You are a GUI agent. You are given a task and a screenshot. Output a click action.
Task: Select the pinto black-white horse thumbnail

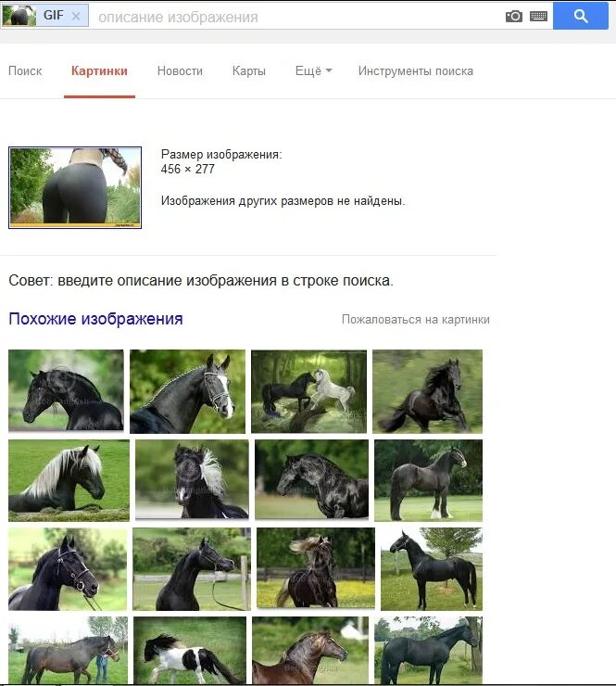[190, 651]
